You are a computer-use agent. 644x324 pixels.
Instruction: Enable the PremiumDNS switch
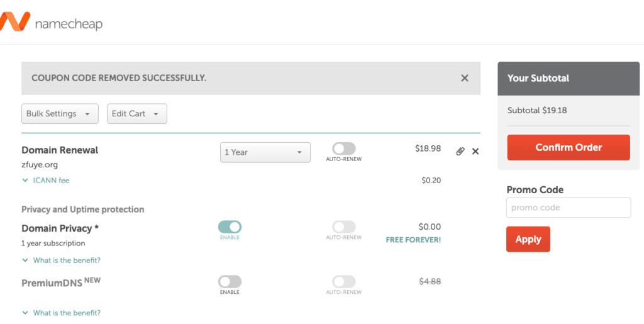pos(230,282)
